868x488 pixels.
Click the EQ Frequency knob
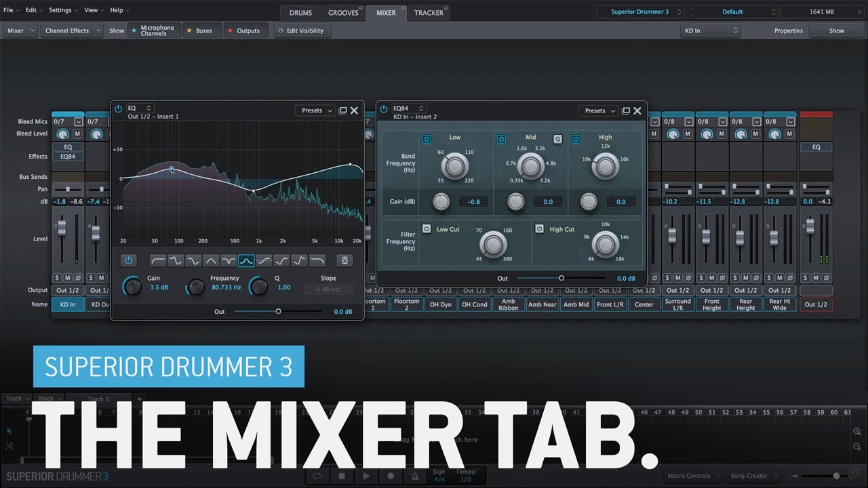195,287
